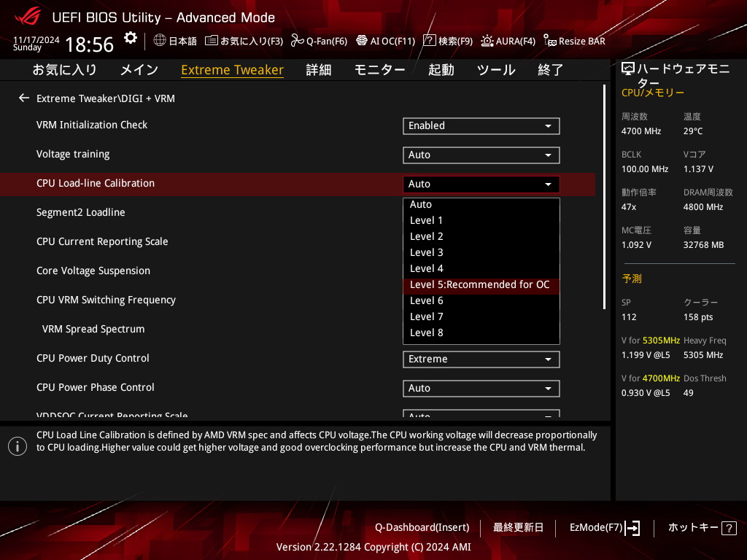This screenshot has height=560, width=747.
Task: Open search question-mark icon (F9)
Action: (429, 41)
